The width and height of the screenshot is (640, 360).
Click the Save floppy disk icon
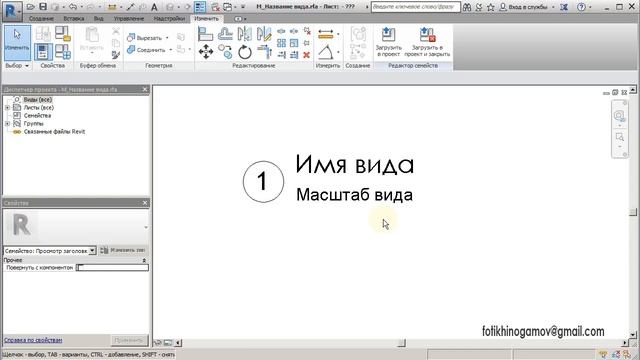tap(43, 7)
